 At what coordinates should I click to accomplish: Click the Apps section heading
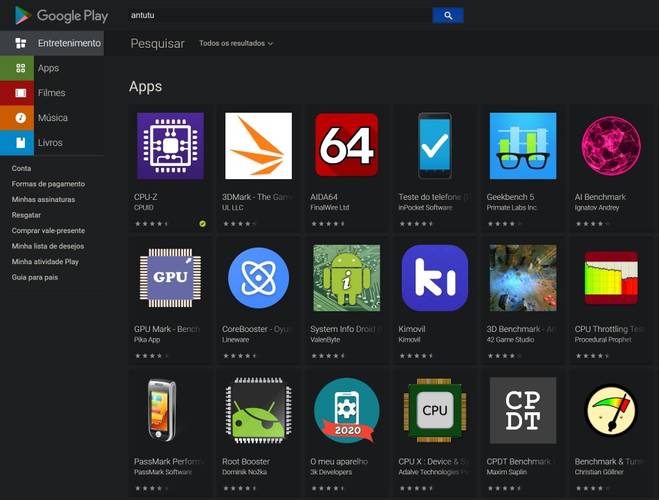coord(145,87)
